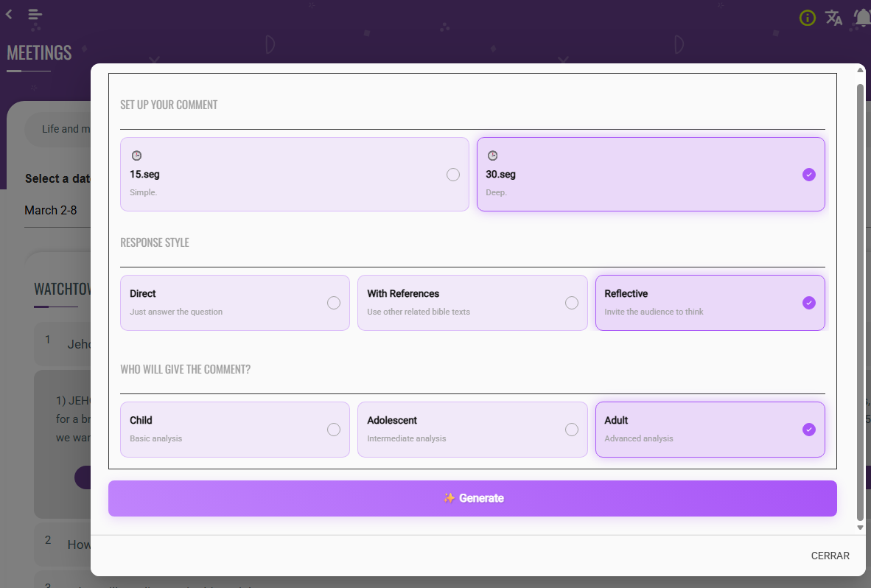
Task: Click the yellow info icon
Action: pyautogui.click(x=808, y=18)
